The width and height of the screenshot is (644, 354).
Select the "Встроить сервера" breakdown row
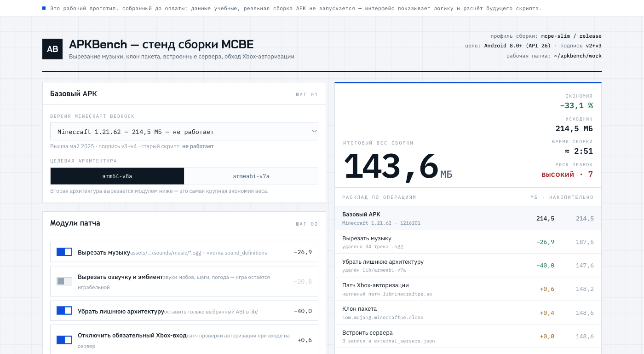point(468,337)
